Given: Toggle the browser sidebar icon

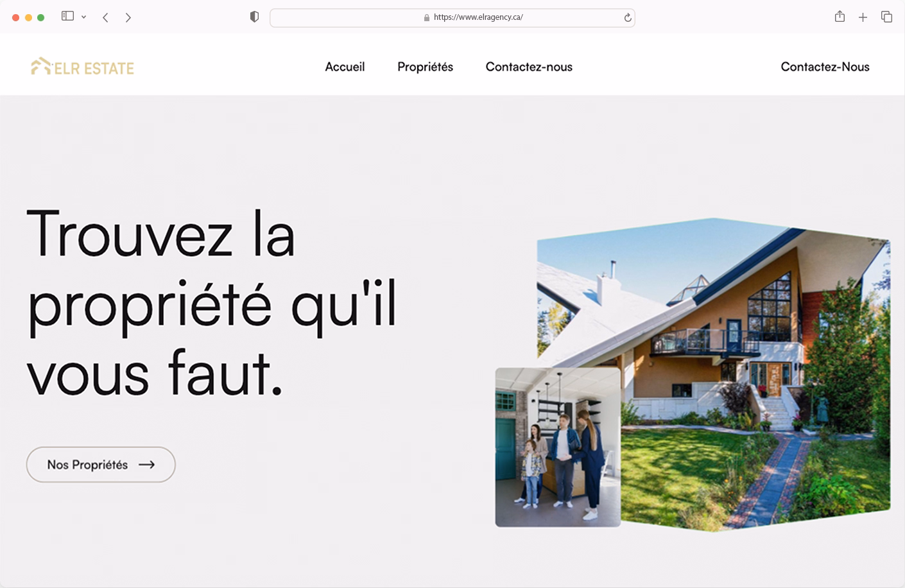Looking at the screenshot, I should pos(67,16).
